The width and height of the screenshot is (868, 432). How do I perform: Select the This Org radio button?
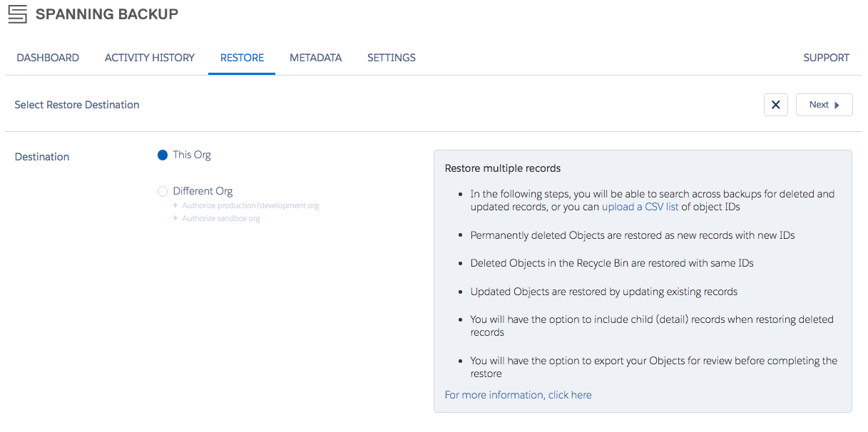pyautogui.click(x=163, y=155)
